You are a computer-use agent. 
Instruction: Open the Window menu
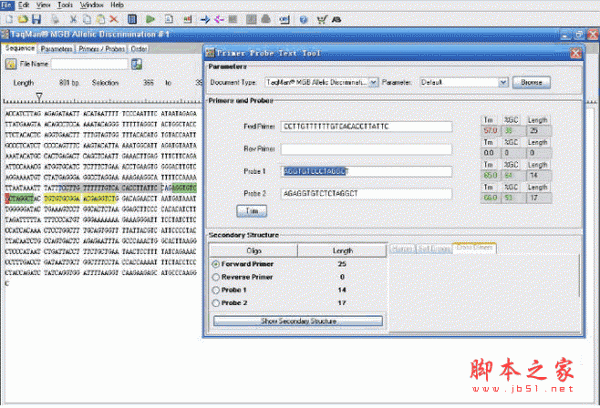pos(91,5)
